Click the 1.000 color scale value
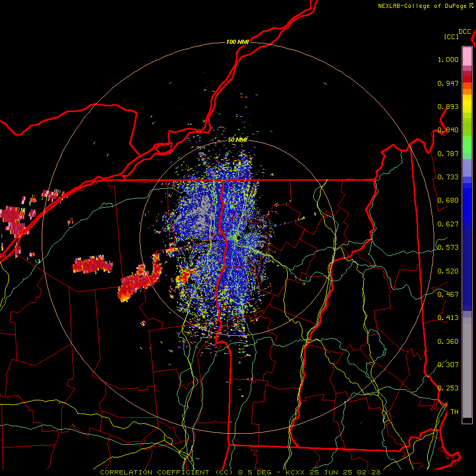The width and height of the screenshot is (476, 476). (448, 59)
